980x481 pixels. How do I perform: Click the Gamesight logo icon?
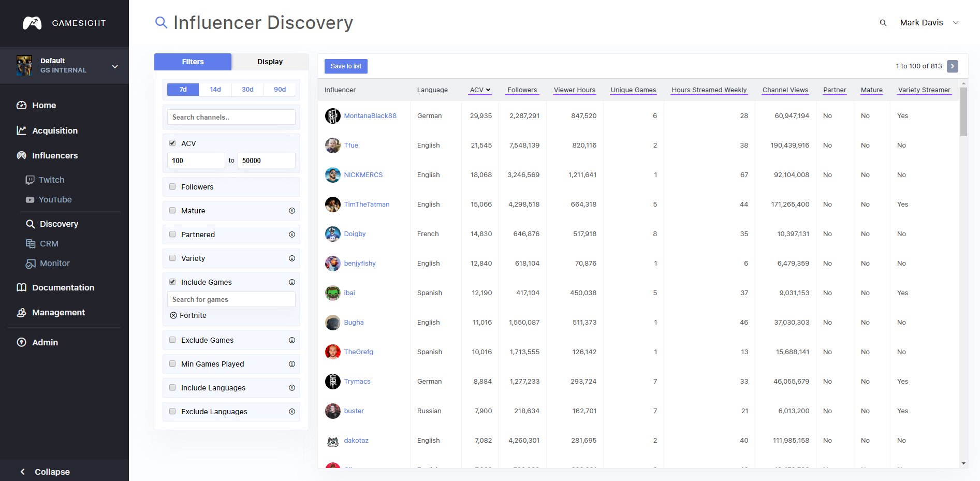coord(32,23)
